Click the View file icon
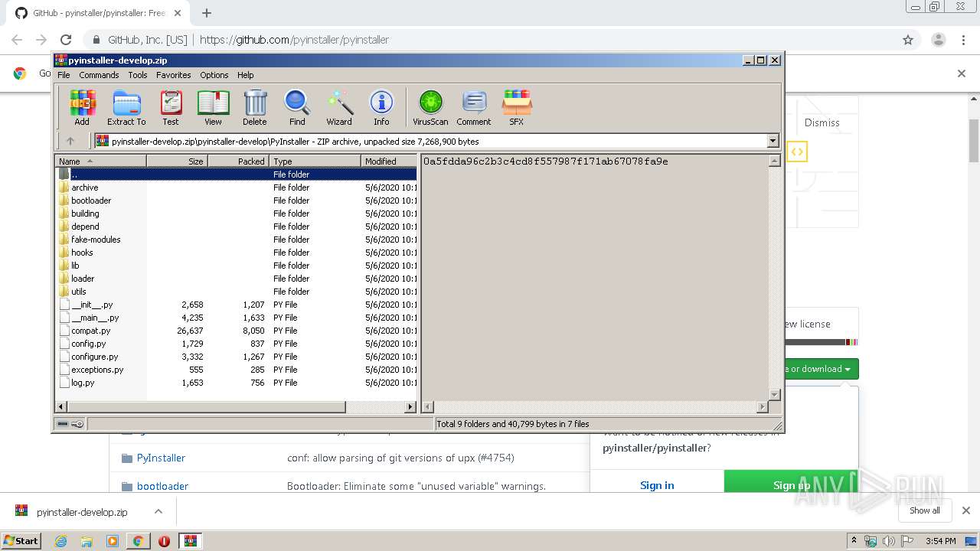 pyautogui.click(x=213, y=108)
